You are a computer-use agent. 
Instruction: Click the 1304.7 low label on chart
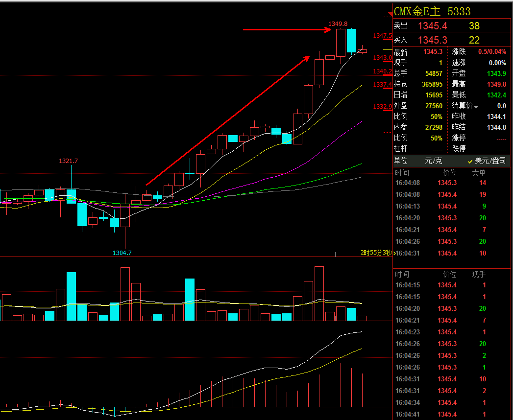(x=122, y=253)
